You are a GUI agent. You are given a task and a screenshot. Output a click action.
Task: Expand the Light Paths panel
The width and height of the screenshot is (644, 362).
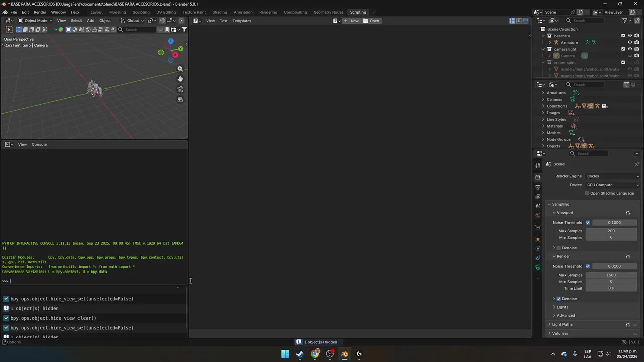click(x=562, y=325)
